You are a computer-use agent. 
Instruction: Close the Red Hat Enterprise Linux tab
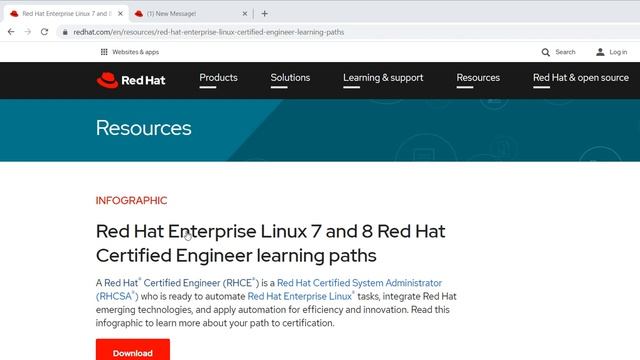click(x=120, y=13)
